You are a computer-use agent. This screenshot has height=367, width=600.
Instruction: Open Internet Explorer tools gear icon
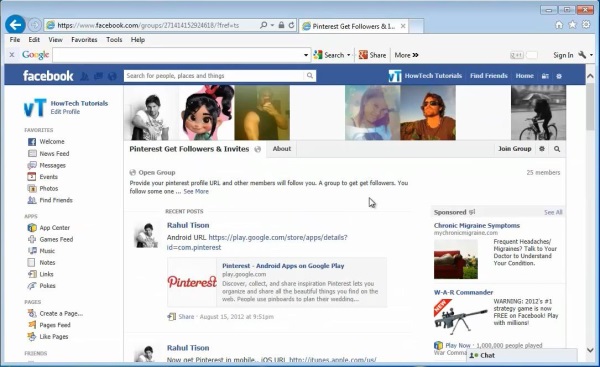(x=586, y=25)
